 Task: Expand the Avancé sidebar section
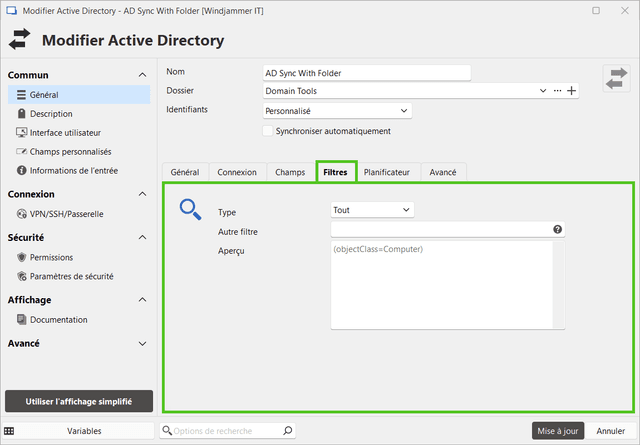coord(141,343)
